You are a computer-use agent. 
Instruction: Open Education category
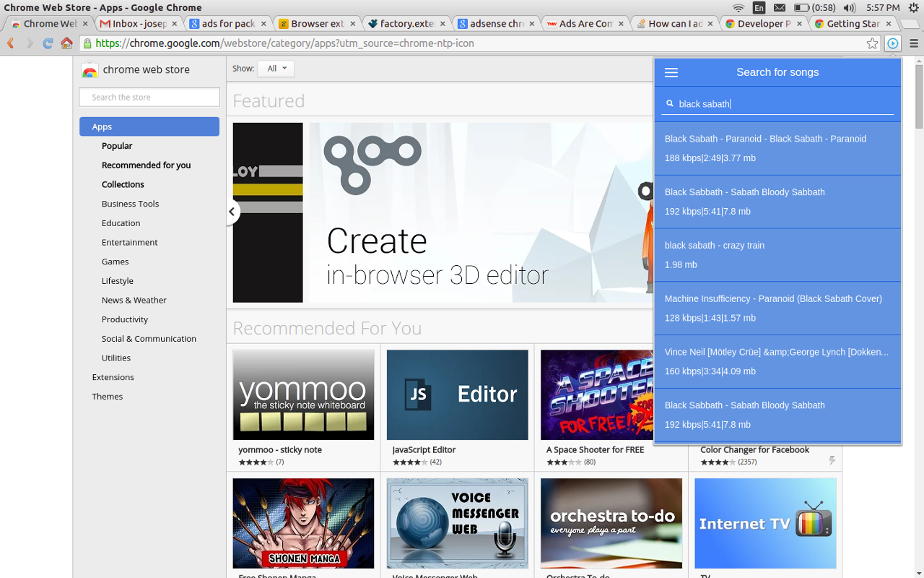[121, 223]
